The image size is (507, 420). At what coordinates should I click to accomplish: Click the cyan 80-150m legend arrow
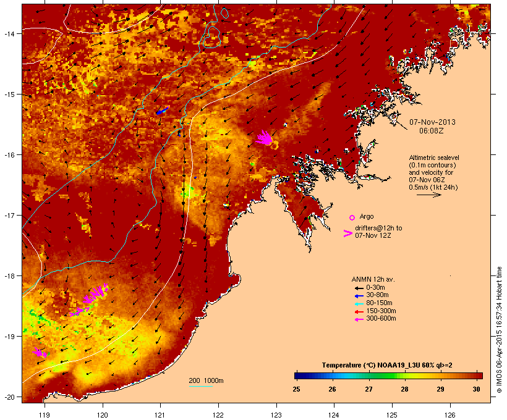(359, 304)
